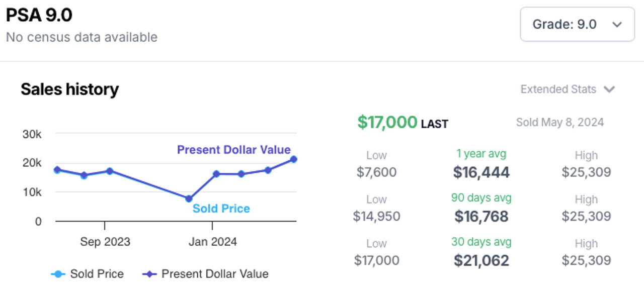Image resolution: width=644 pixels, height=295 pixels.
Task: Select the lowest data point on chart
Action: point(189,199)
